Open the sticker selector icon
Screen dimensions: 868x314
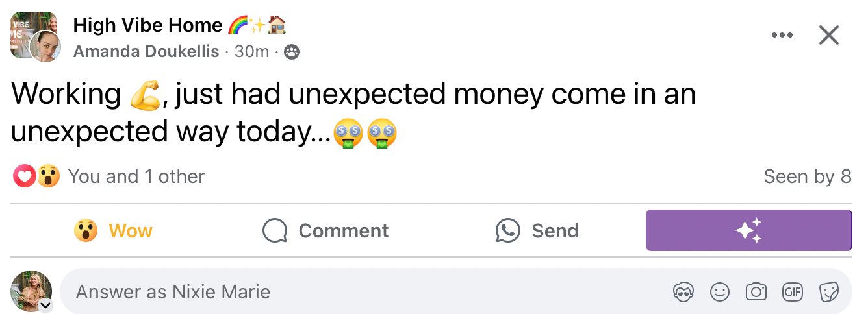[x=828, y=292]
